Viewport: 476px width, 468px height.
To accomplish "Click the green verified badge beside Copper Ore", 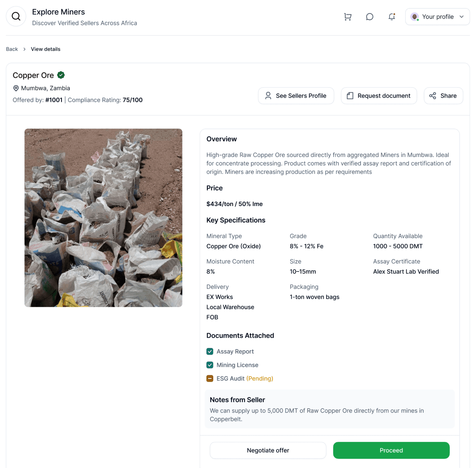I will pos(61,75).
